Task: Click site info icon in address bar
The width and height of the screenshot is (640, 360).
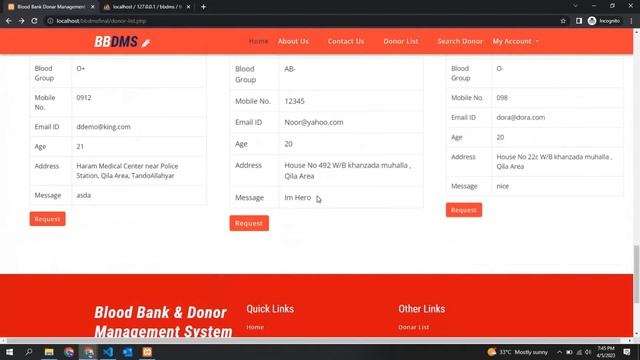Action: [50, 21]
